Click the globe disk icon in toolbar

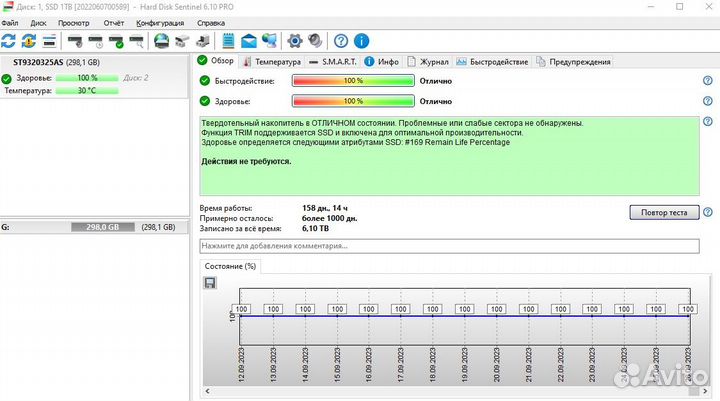[161, 41]
